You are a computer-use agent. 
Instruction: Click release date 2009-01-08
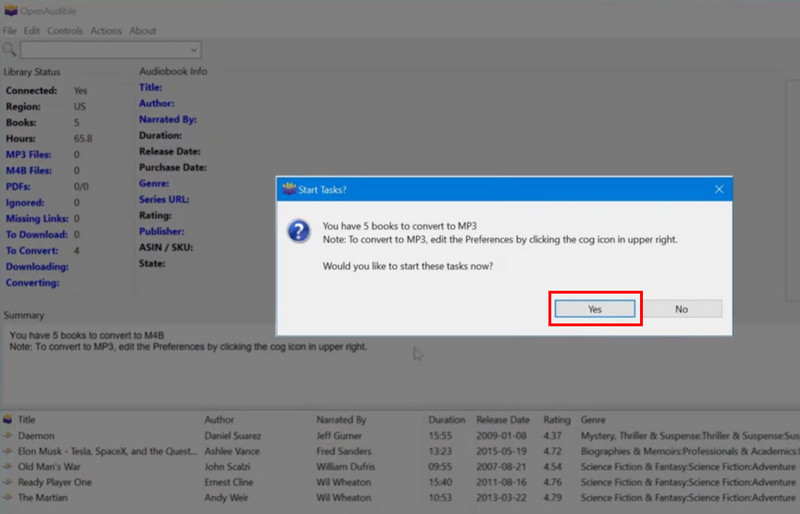[502, 435]
